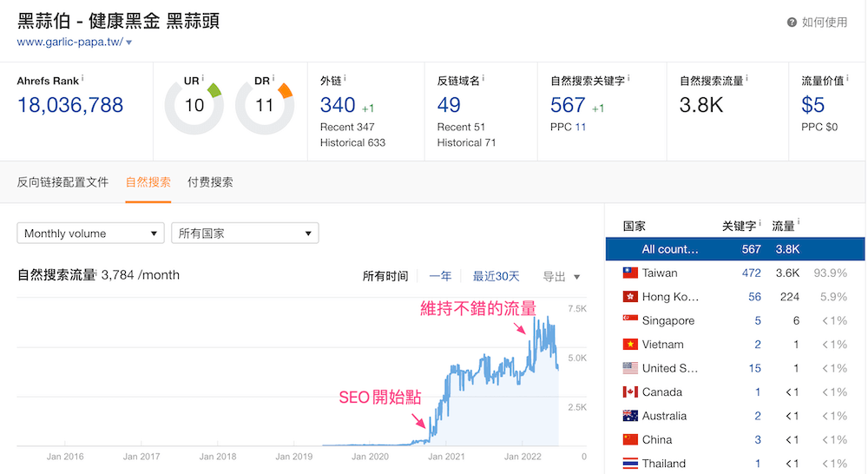Screen dimensions: 868x474
Task: Switch to 付费搜索 tab
Action: (x=210, y=182)
